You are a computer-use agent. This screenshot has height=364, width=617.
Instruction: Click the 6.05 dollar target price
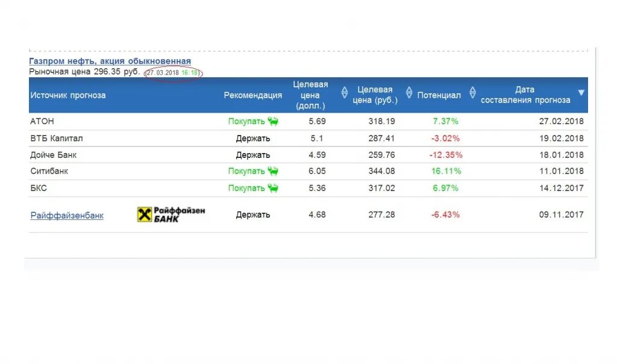click(317, 171)
